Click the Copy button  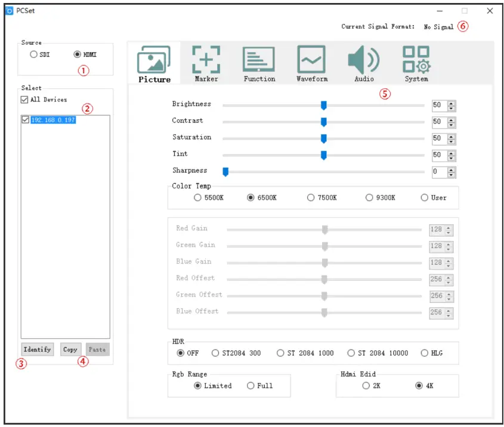point(70,349)
